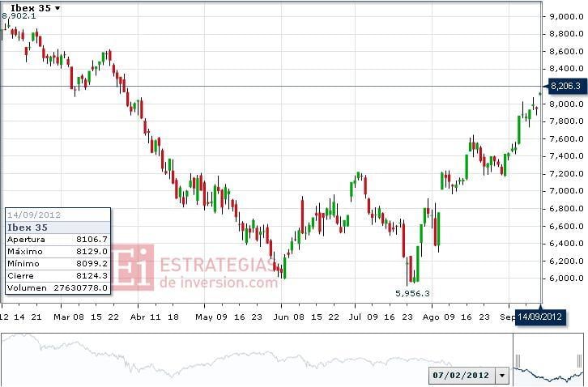The image size is (588, 387).
Task: Click the Cierre value 8124.3
Action: [92, 275]
